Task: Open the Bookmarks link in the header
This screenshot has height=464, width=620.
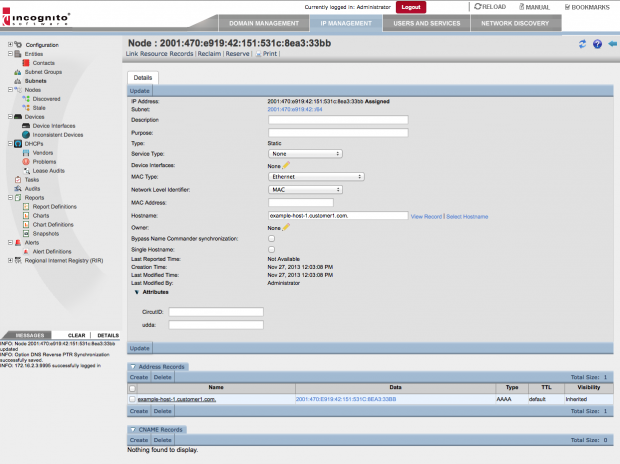Action: point(587,7)
